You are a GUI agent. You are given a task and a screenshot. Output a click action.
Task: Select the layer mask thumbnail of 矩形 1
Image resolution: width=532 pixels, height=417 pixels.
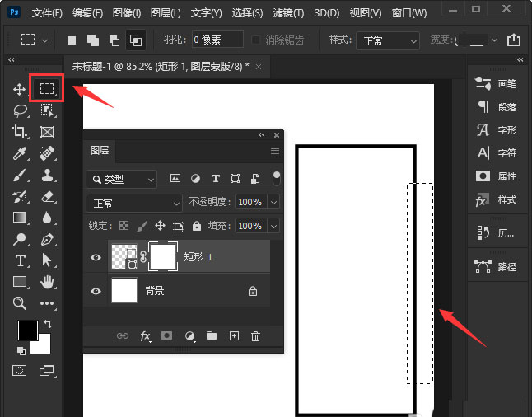pos(163,257)
